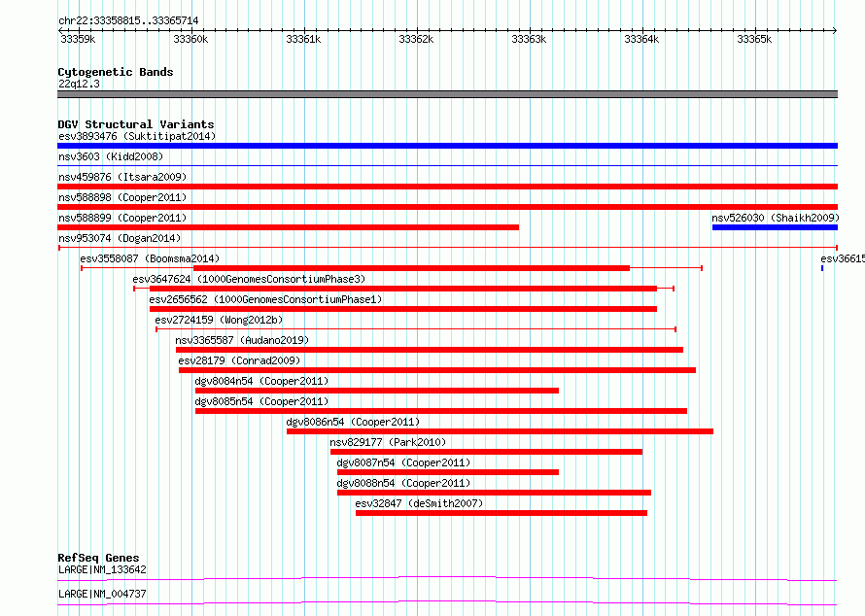This screenshot has height=616, width=865.
Task: Select the nsv3603 (Kidd2008) variant label
Action: [111, 156]
